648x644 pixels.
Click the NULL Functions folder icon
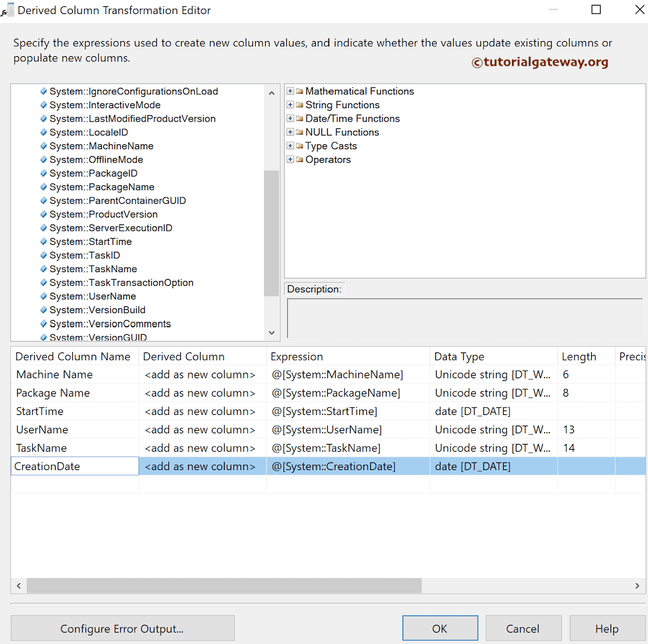point(299,132)
